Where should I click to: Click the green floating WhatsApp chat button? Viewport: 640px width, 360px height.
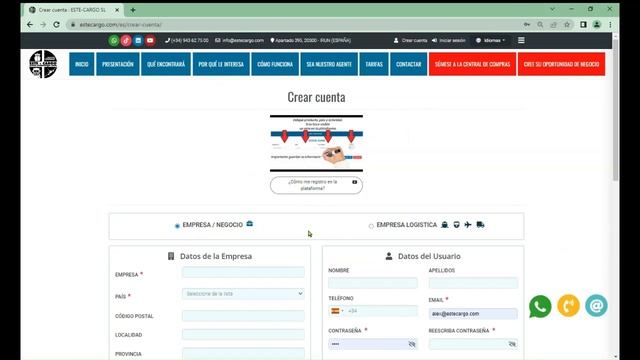click(x=540, y=306)
